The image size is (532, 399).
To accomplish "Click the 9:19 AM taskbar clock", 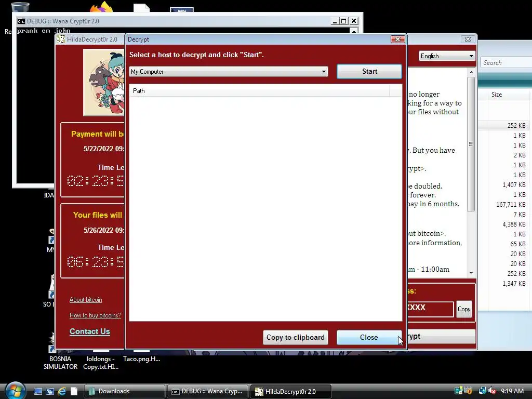I will click(x=512, y=391).
